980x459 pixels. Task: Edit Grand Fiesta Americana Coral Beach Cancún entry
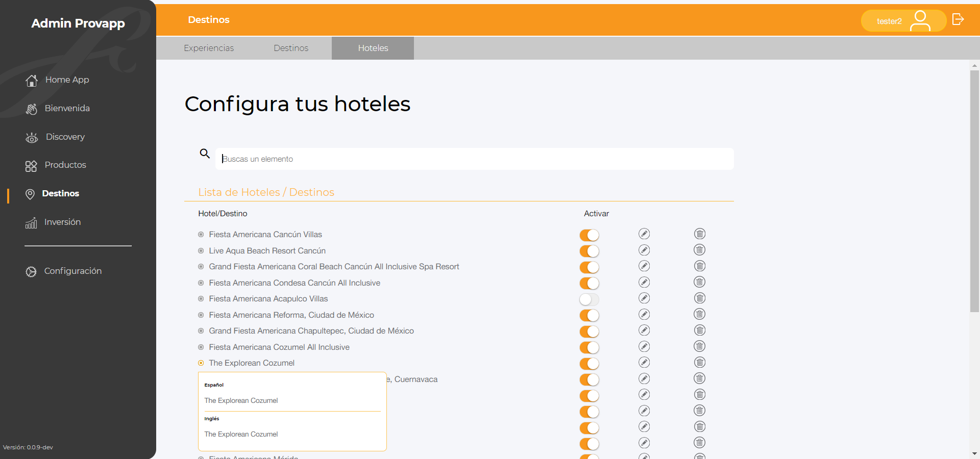644,266
